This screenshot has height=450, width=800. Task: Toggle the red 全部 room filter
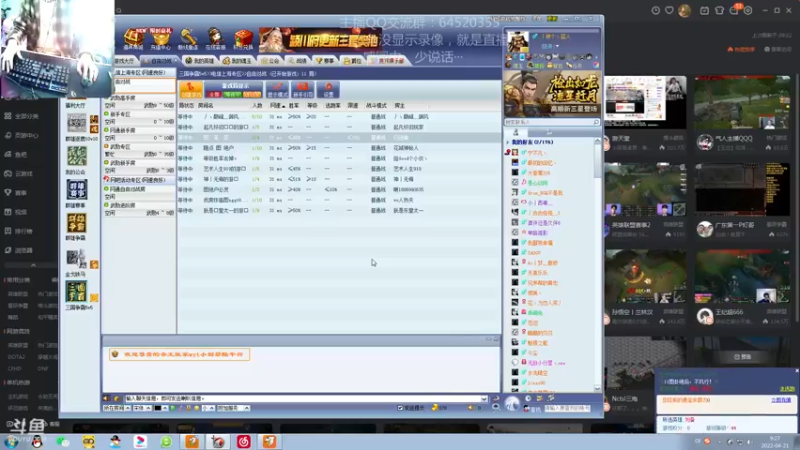(x=214, y=94)
